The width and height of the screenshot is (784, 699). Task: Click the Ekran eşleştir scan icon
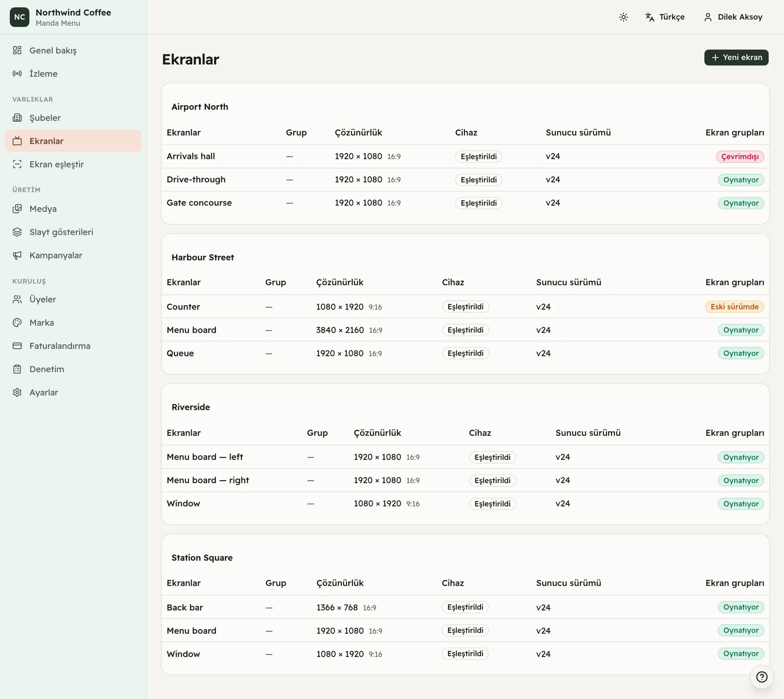(17, 164)
